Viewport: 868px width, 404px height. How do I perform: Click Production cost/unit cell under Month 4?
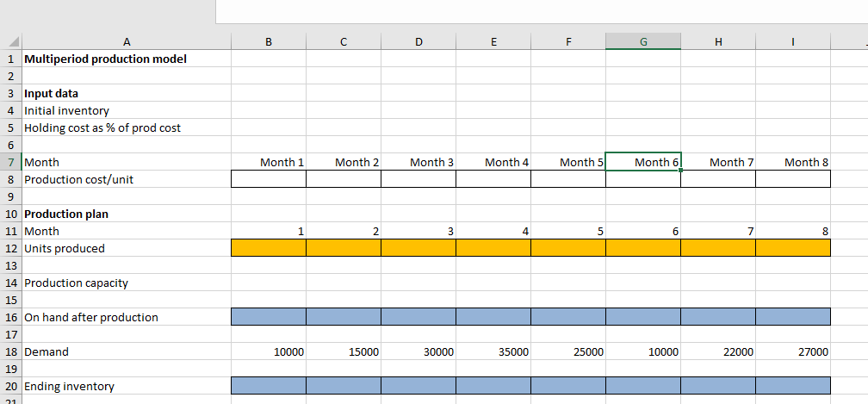click(493, 179)
